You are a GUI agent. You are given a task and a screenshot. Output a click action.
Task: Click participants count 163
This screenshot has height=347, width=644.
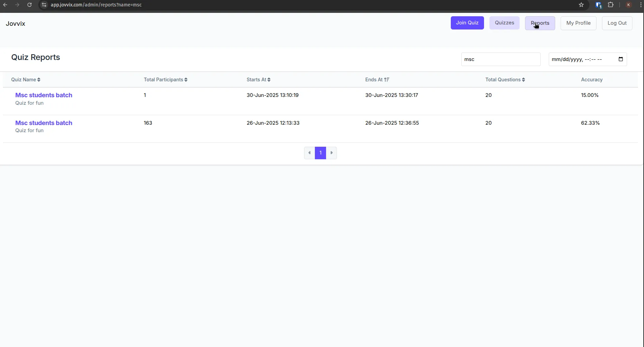tap(148, 123)
